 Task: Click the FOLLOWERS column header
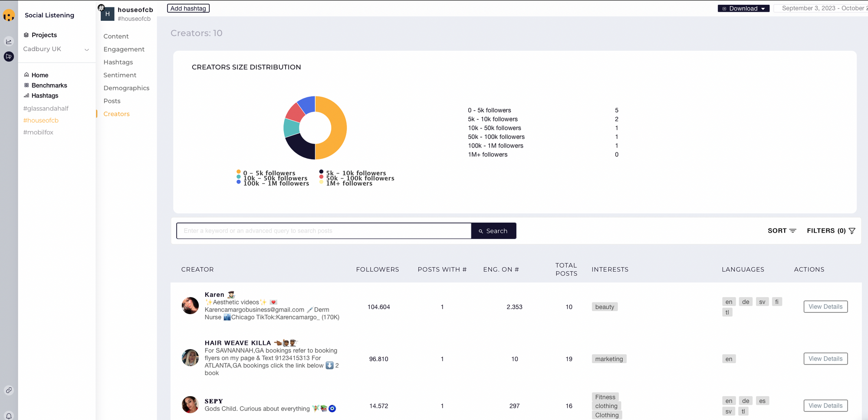378,269
